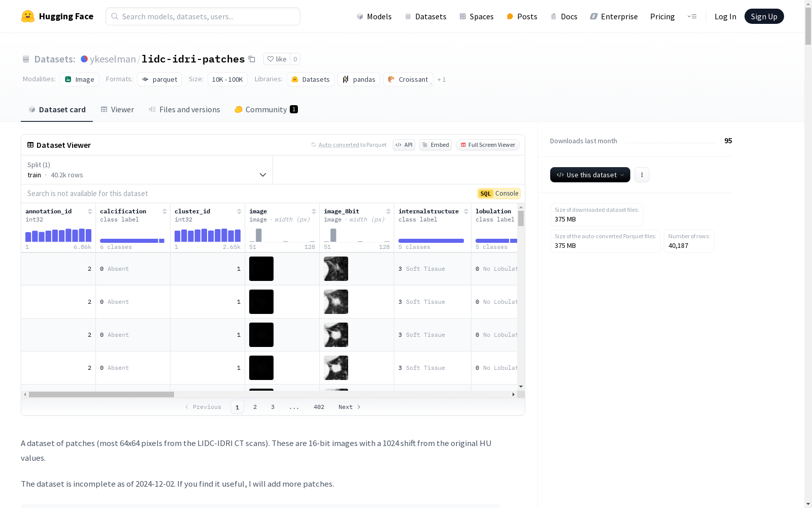
Task: Open first row image_8bit thumbnail
Action: tap(336, 269)
